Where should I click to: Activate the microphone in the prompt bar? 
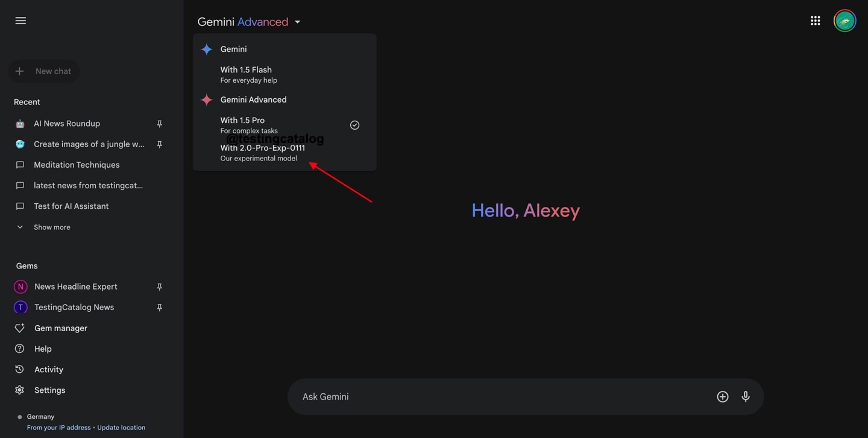[745, 396]
